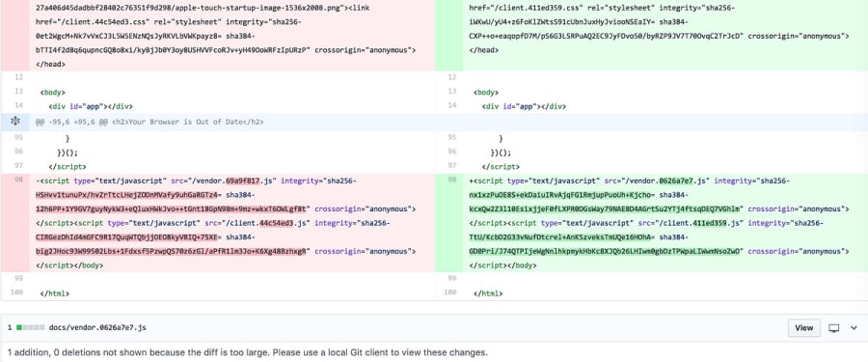This screenshot has height=362, width=868.
Task: Click the highlighted client.411ed359 hash in added line
Action: (711, 223)
